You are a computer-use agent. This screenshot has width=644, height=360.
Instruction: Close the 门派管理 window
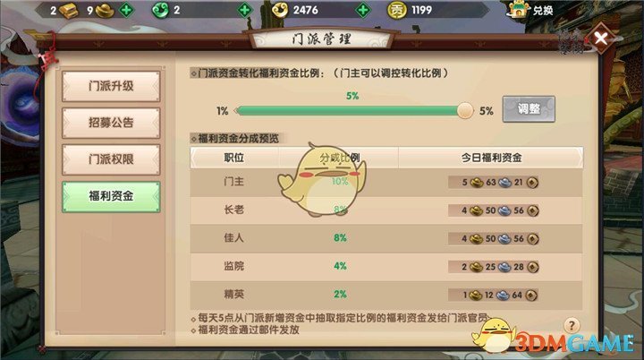coord(600,39)
